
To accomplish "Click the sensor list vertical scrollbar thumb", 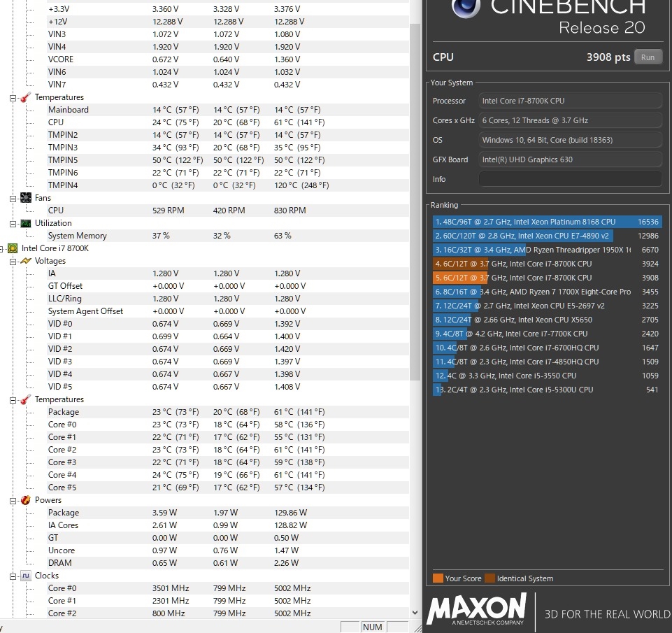I will pyautogui.click(x=415, y=201).
